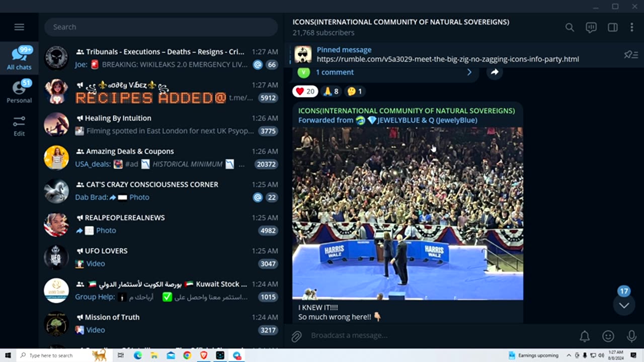Viewport: 644px width, 362px height.
Task: Open Healing By Intuition channel
Action: point(161,124)
